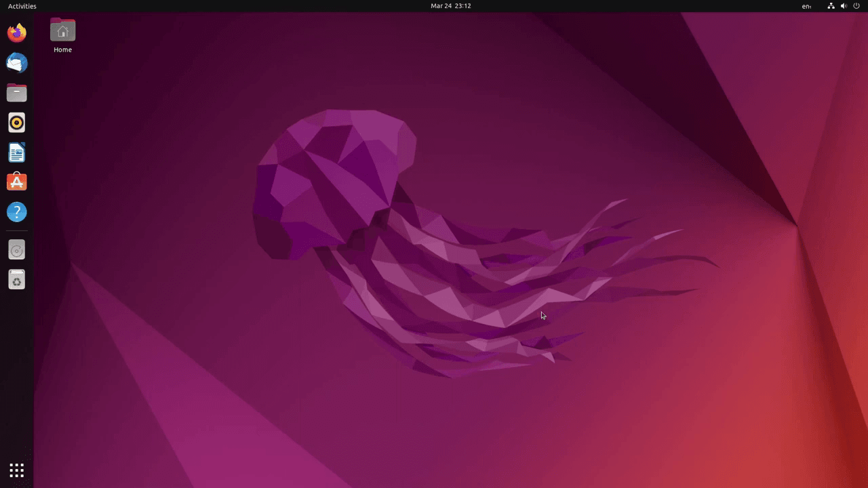Open the Files file manager
Screen dimensions: 868x488
click(16, 92)
